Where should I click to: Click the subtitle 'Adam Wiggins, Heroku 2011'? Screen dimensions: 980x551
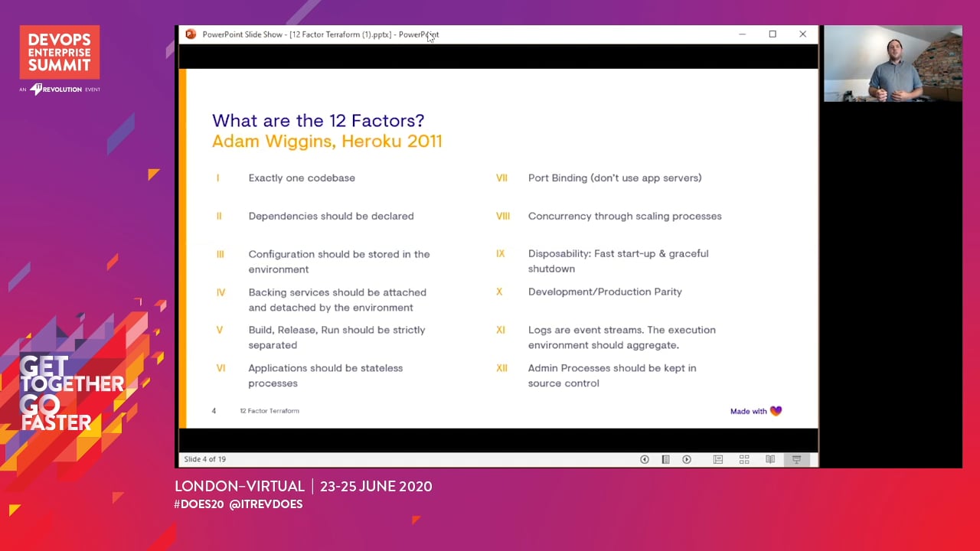(x=327, y=142)
